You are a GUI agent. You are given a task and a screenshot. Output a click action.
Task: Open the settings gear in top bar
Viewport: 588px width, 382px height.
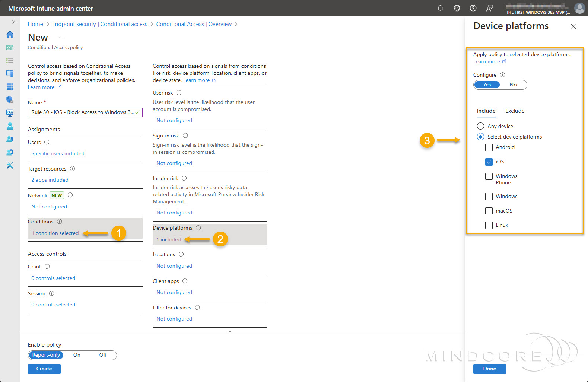coord(457,8)
